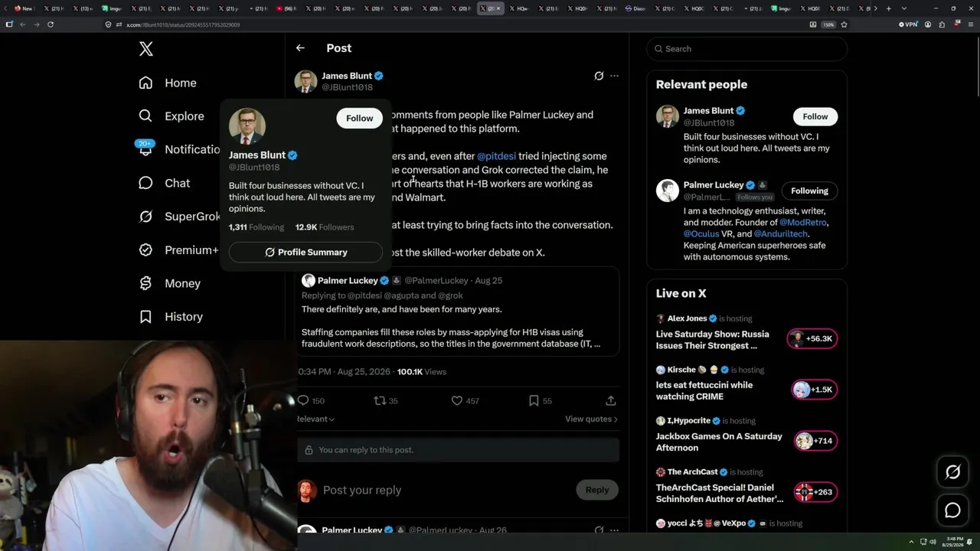Click the reply icon with 150 replies
Screen dimensions: 980x551
[303, 400]
